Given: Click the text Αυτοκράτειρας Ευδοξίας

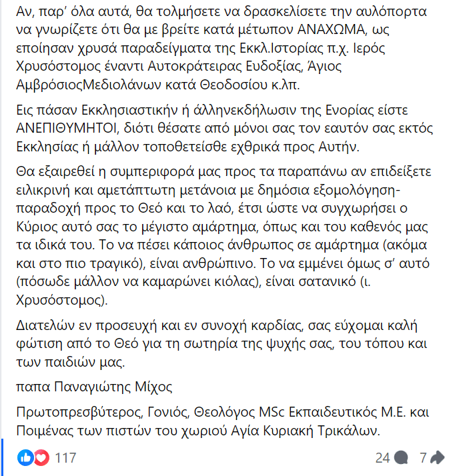Looking at the screenshot, I should pyautogui.click(x=225, y=67).
